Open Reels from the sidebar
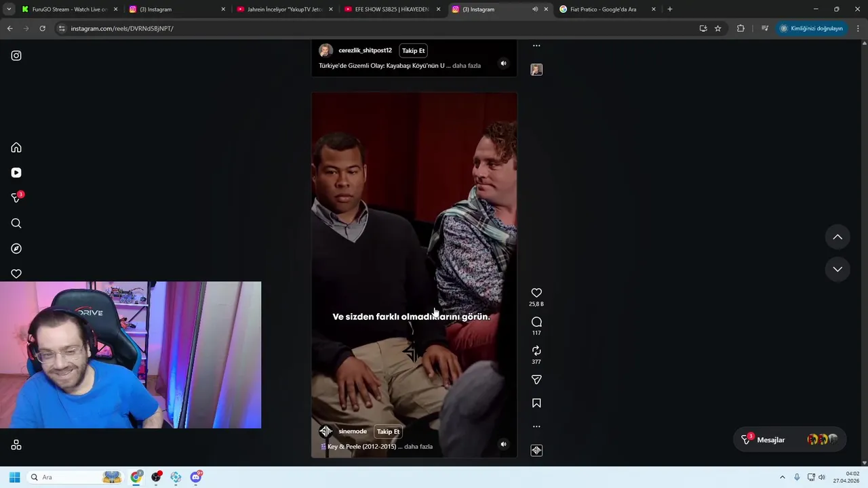The image size is (868, 488). (16, 173)
